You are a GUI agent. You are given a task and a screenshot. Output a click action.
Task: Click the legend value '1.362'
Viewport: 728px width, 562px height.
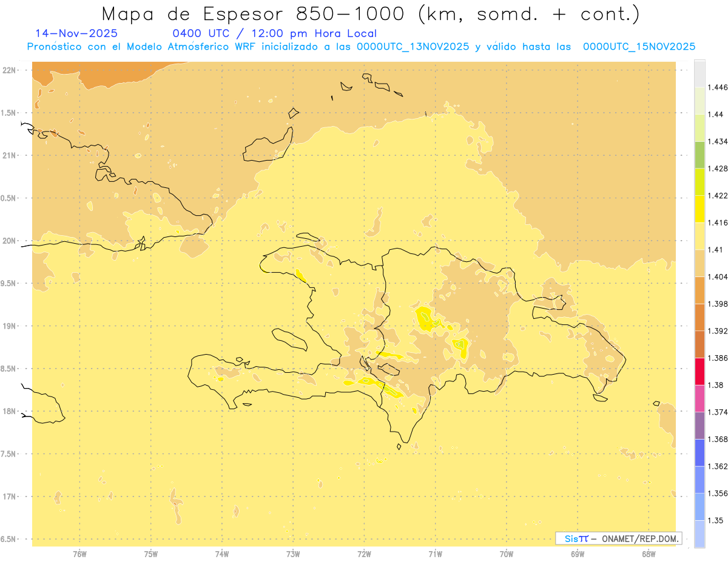(x=718, y=466)
